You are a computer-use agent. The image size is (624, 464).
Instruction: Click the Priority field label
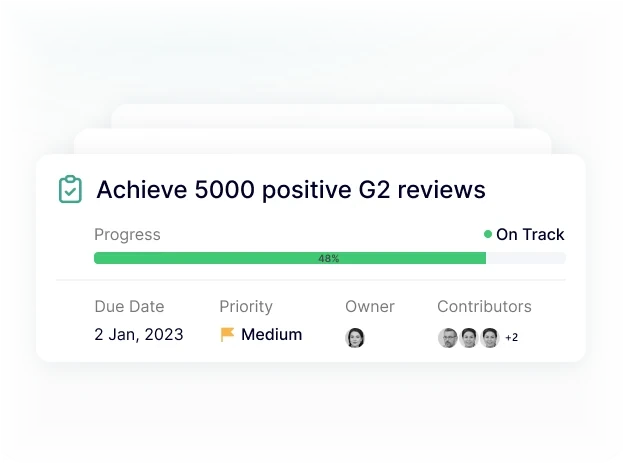246,306
